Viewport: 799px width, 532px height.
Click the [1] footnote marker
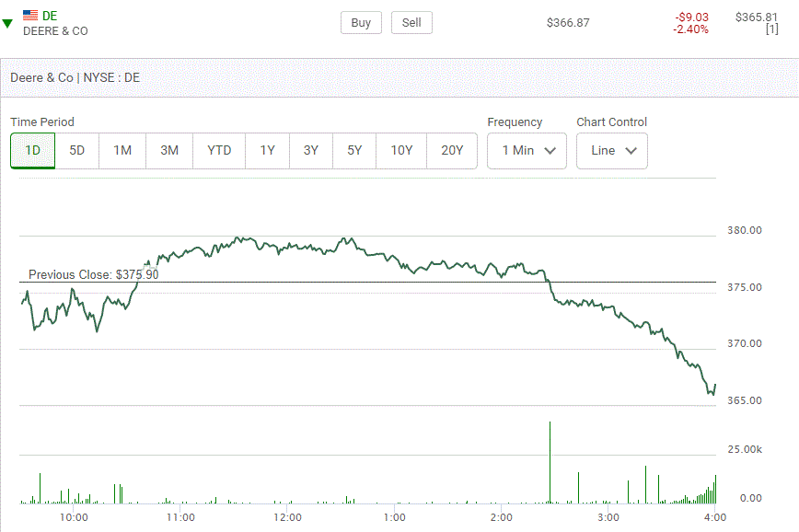772,29
